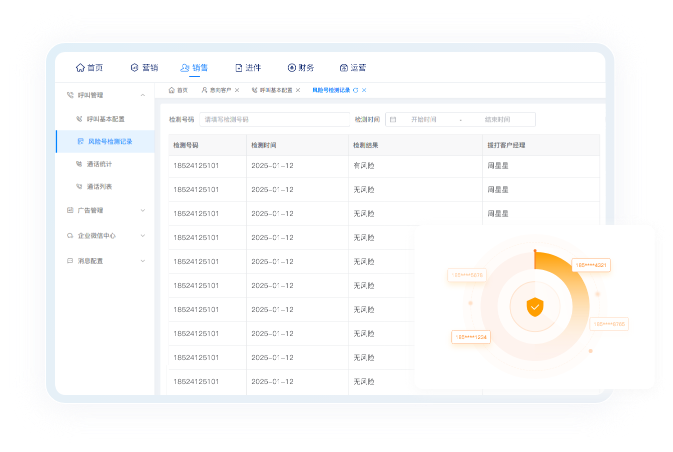The image size is (673, 452).
Task: Expand the 消息配置 sidebar section
Action: (143, 261)
